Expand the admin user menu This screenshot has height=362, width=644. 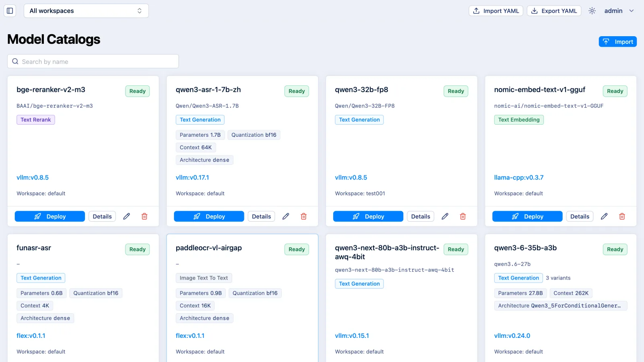coord(619,11)
